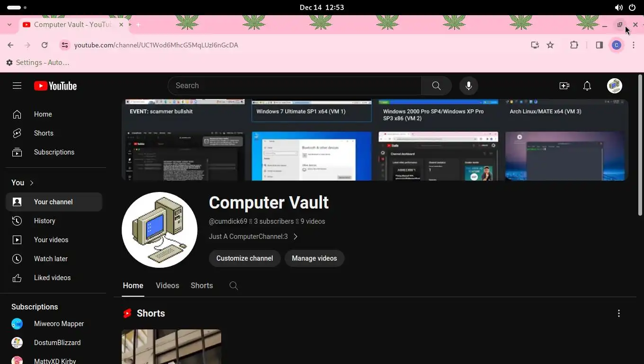Install app icon in address bar
644x364 pixels.
point(535,45)
